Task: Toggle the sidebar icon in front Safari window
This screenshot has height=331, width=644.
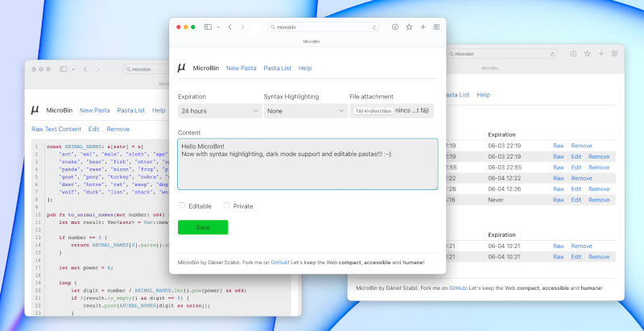Action: (208, 27)
